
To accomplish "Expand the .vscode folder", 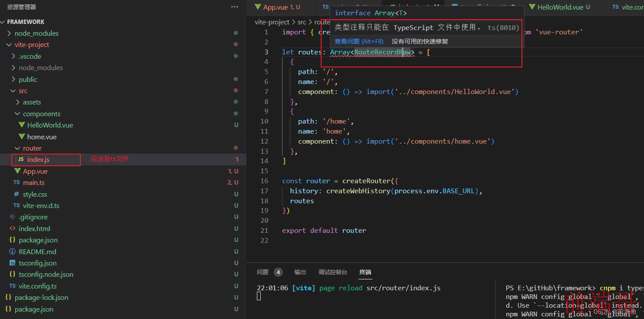I will pos(13,56).
